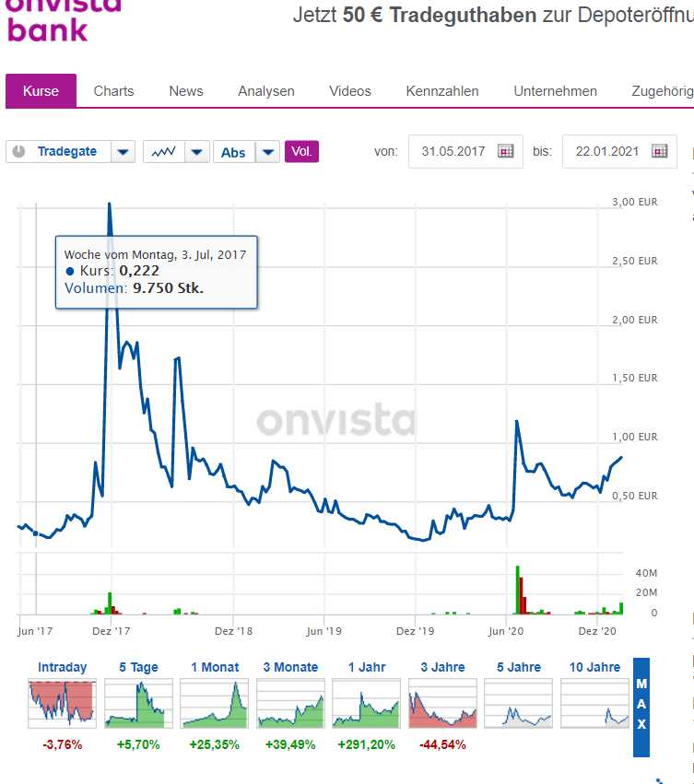Open the News tab
The image size is (694, 784).
tap(185, 91)
